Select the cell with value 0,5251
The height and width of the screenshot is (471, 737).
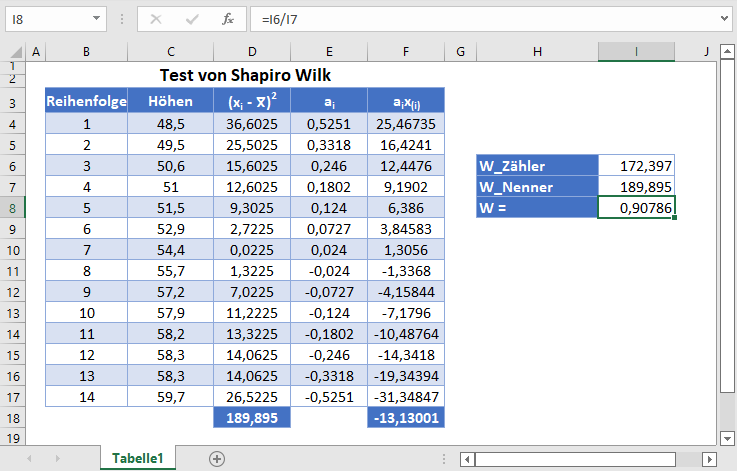point(329,124)
